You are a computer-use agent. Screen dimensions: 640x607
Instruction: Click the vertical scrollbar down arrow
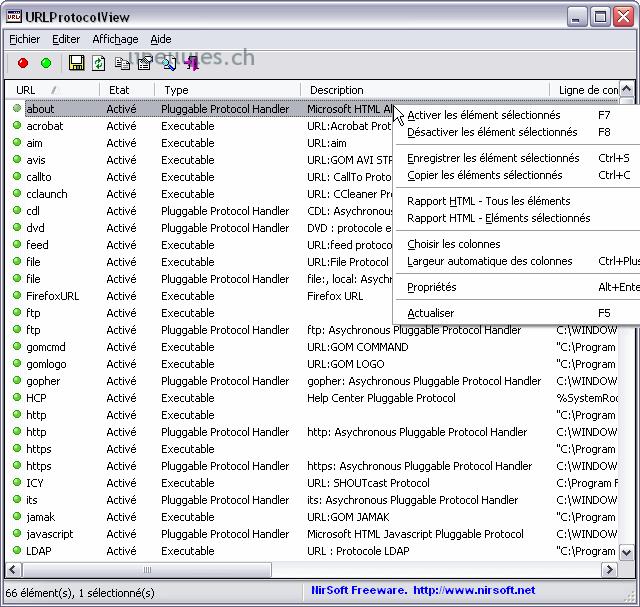tap(627, 553)
